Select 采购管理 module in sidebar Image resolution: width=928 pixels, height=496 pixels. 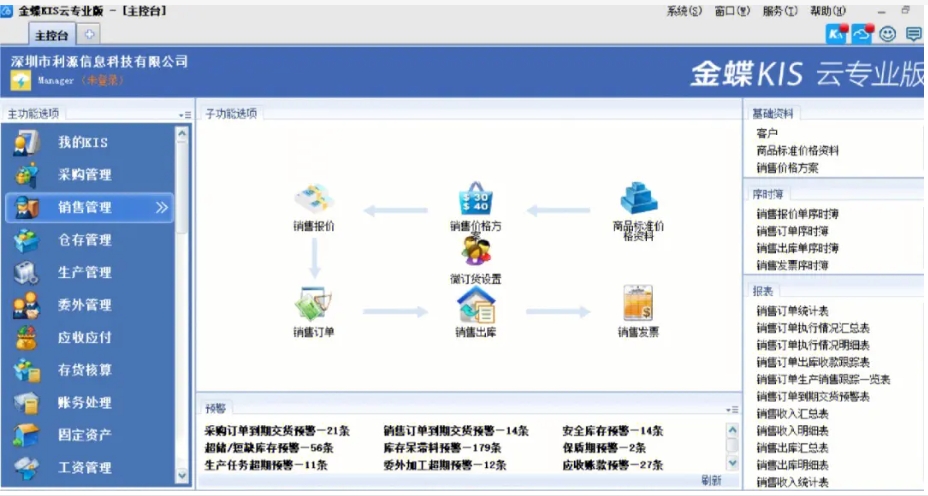(89, 175)
